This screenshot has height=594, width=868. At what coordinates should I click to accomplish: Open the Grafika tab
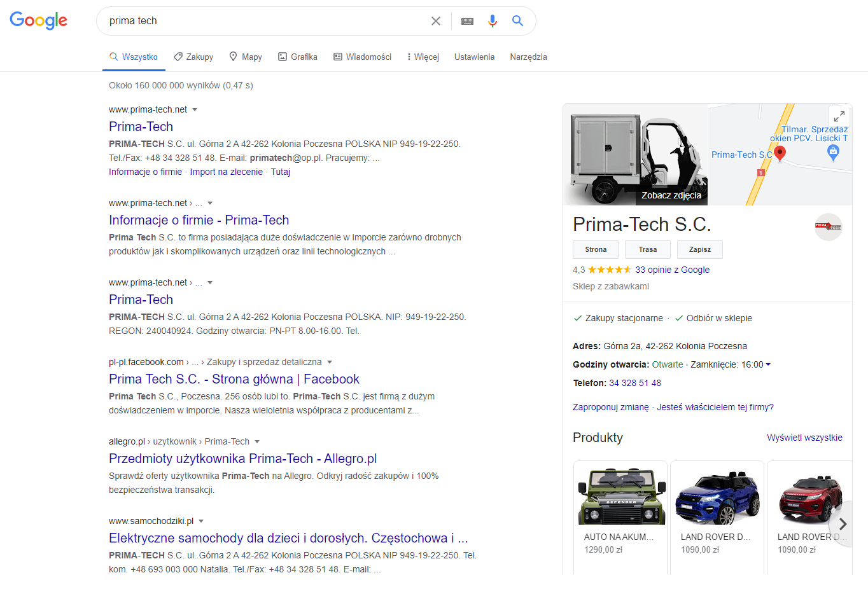(298, 57)
